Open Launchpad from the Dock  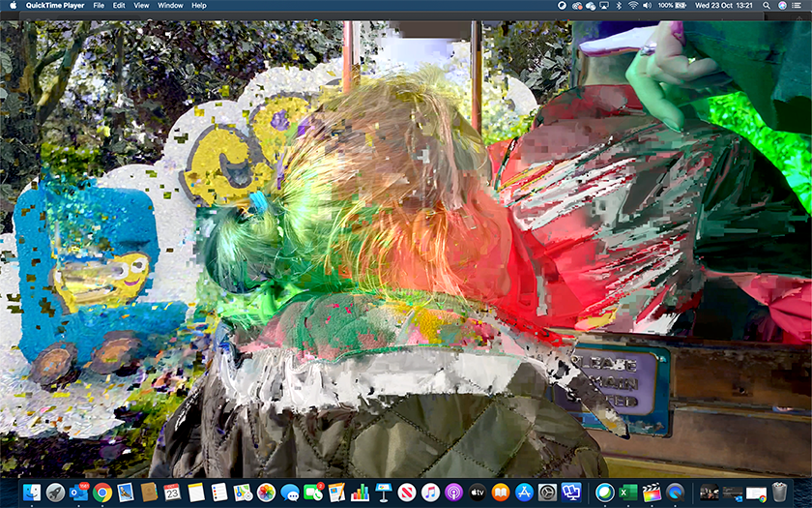(55, 492)
